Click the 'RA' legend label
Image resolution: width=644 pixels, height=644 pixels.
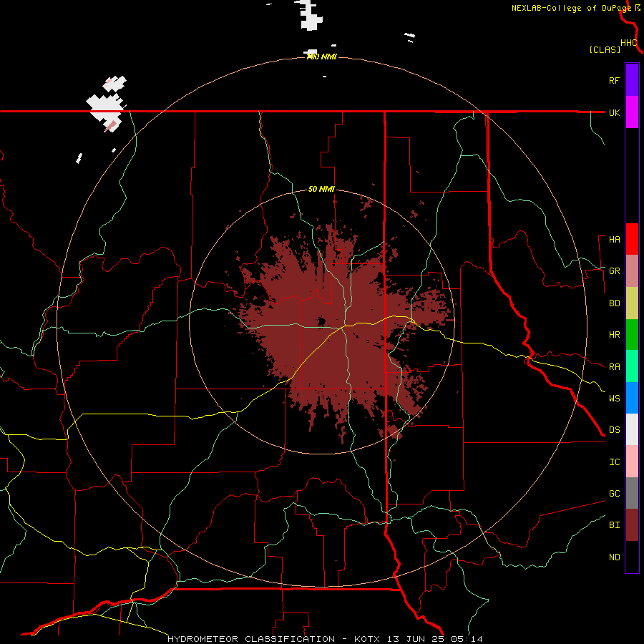pyautogui.click(x=614, y=367)
